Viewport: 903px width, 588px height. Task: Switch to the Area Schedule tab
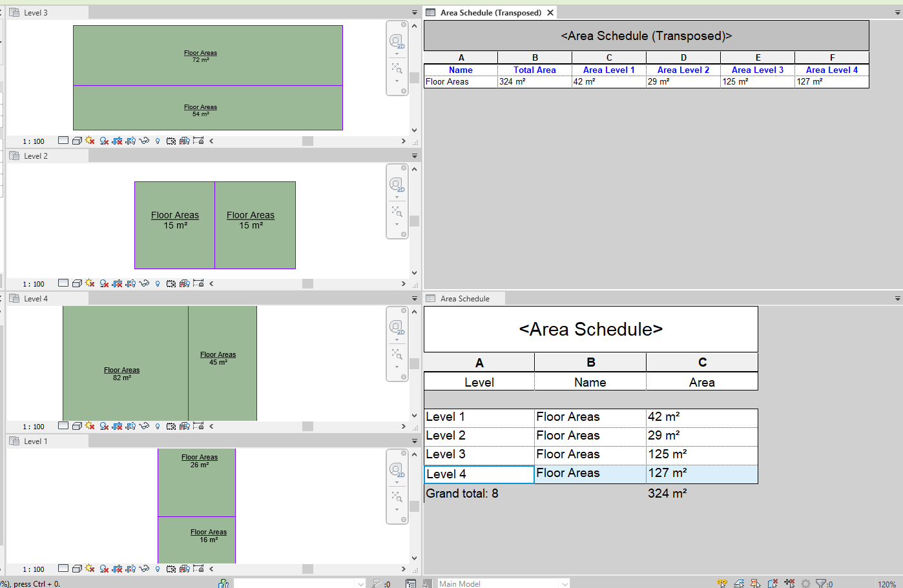click(464, 298)
